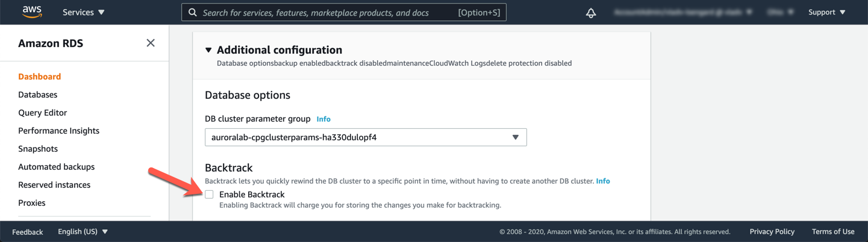Click Info link in Backtrack description
This screenshot has height=242, width=868.
603,181
